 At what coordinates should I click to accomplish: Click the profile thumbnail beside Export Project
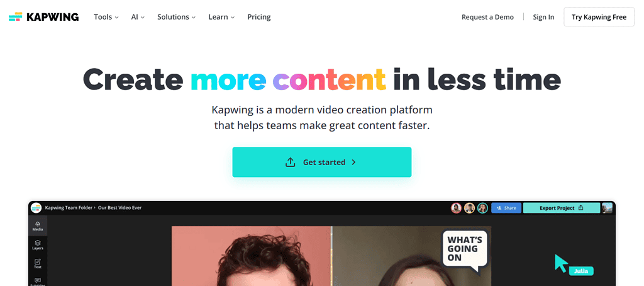[x=607, y=208]
